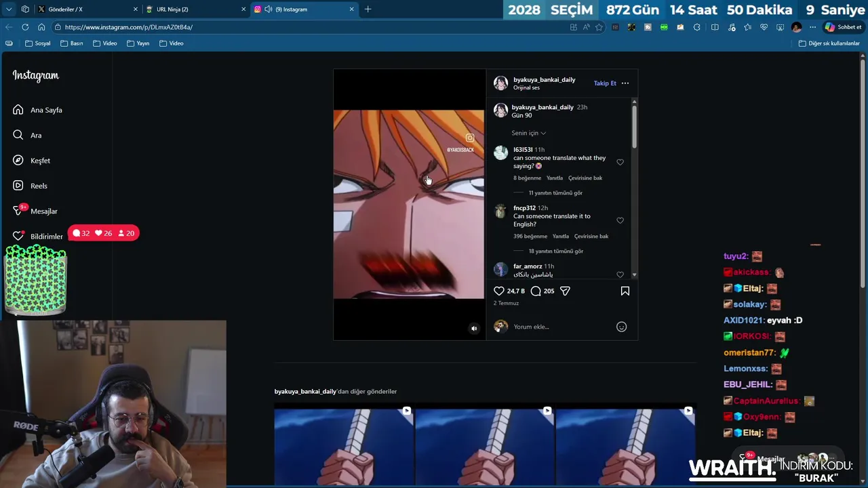
Task: View 396 likes on fncp312 comment
Action: (x=530, y=236)
